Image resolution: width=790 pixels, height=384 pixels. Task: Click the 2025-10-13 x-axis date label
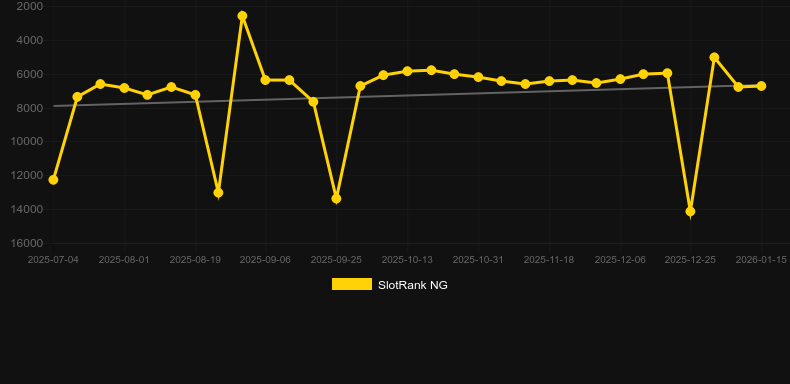pyautogui.click(x=407, y=260)
